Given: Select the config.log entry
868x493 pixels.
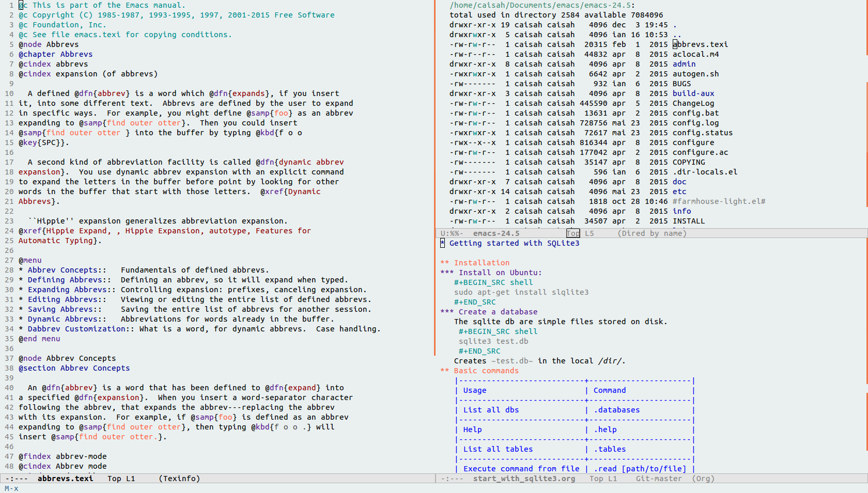Looking at the screenshot, I should [x=695, y=123].
